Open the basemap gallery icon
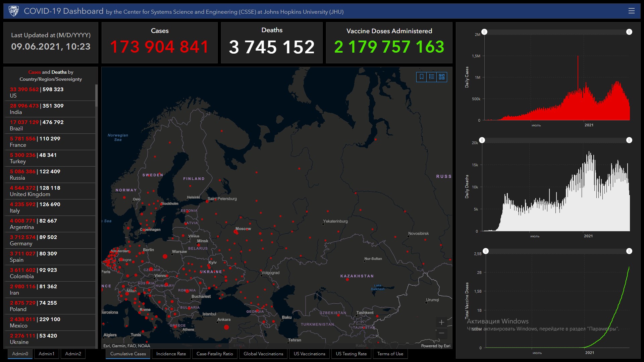644x362 pixels. (442, 77)
